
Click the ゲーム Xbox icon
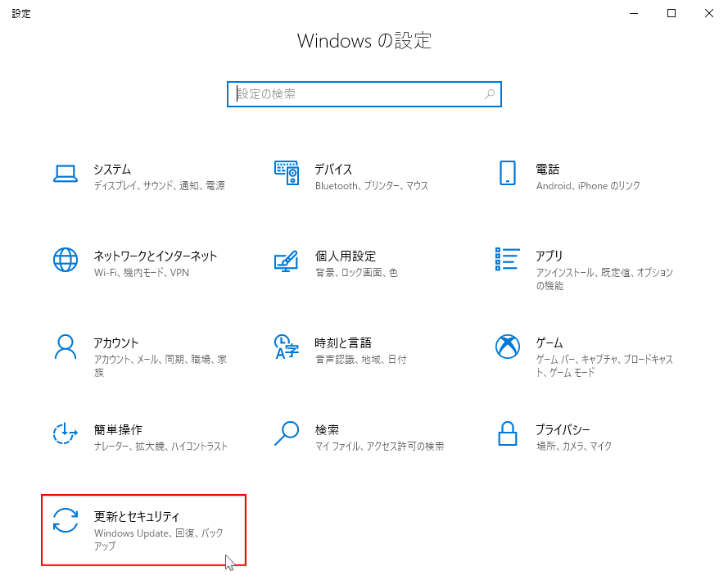pyautogui.click(x=508, y=347)
